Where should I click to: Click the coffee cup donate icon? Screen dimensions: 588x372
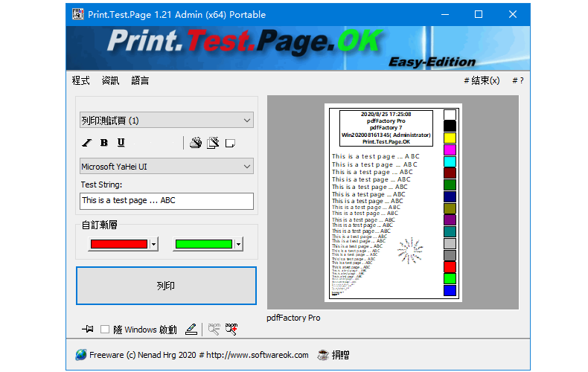coord(323,355)
